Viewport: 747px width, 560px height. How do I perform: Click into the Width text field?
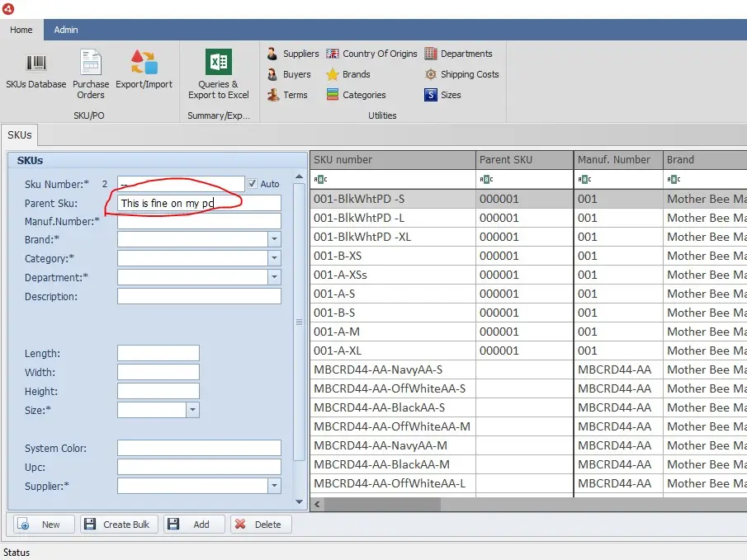(x=158, y=372)
